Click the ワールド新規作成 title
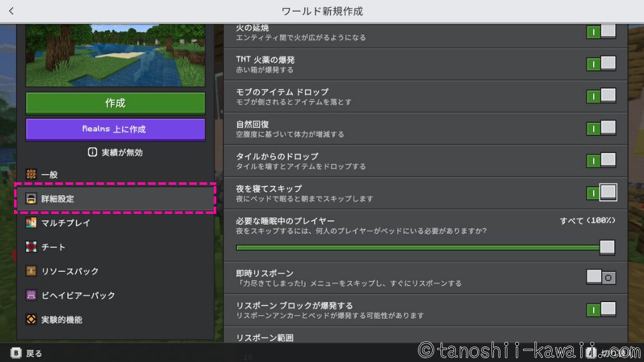This screenshot has height=362, width=644. coord(322,11)
